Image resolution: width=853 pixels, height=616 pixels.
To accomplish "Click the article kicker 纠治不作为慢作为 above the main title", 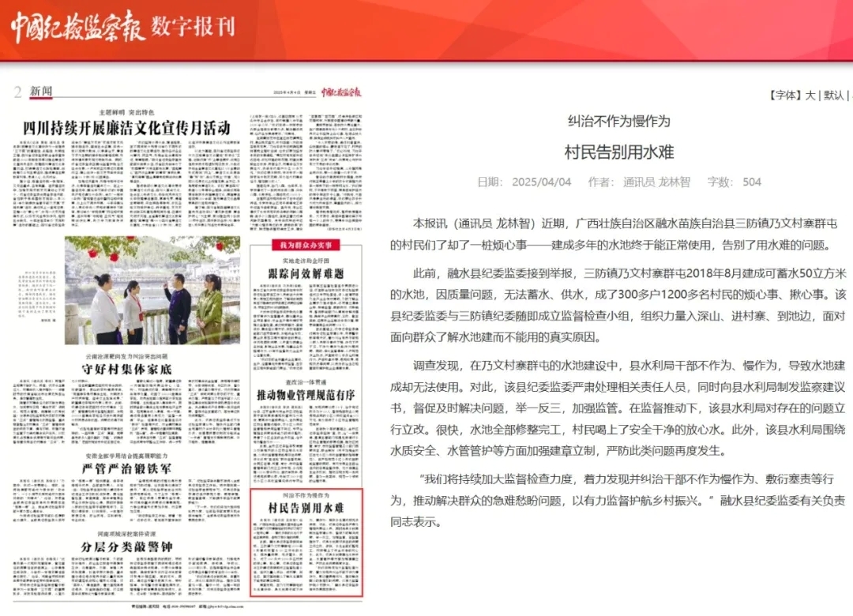I will coord(619,121).
